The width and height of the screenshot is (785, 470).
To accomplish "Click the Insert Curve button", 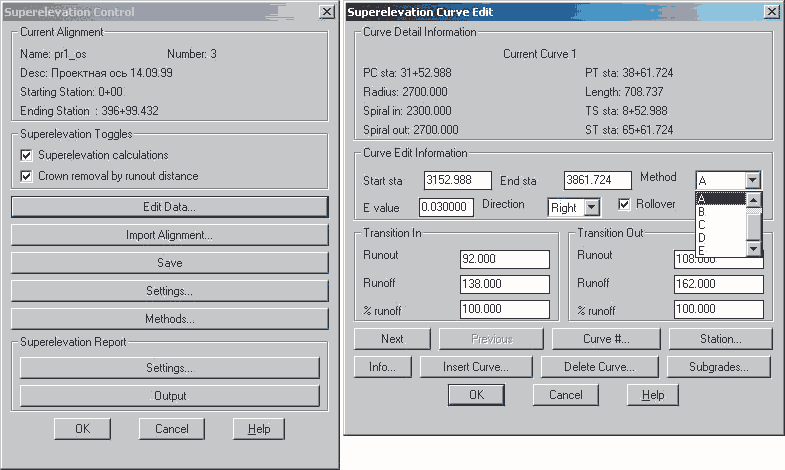I will pyautogui.click(x=475, y=367).
